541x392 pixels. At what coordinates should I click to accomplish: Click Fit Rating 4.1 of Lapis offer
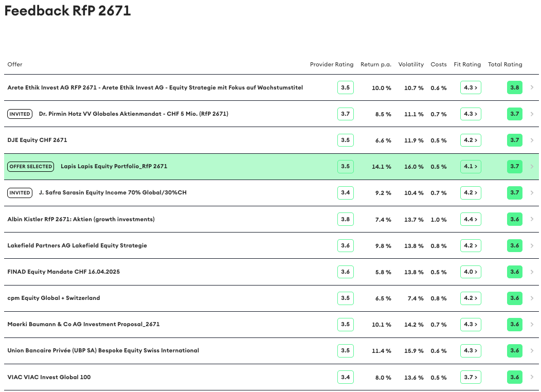pyautogui.click(x=471, y=166)
